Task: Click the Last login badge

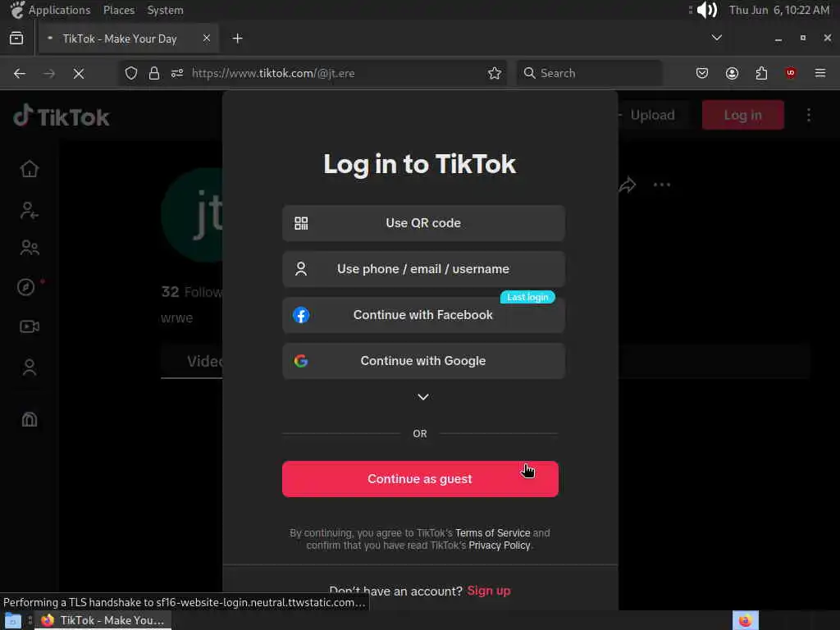Action: [527, 297]
